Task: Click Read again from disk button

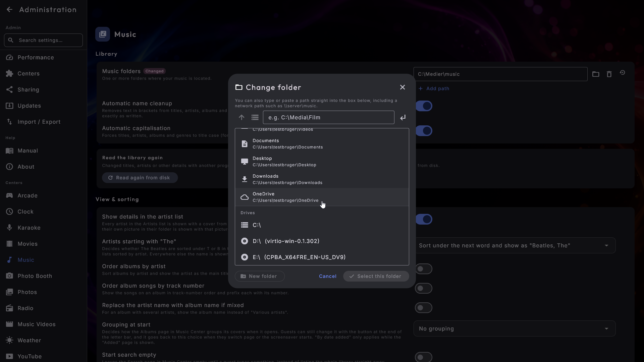Action: pos(140,178)
